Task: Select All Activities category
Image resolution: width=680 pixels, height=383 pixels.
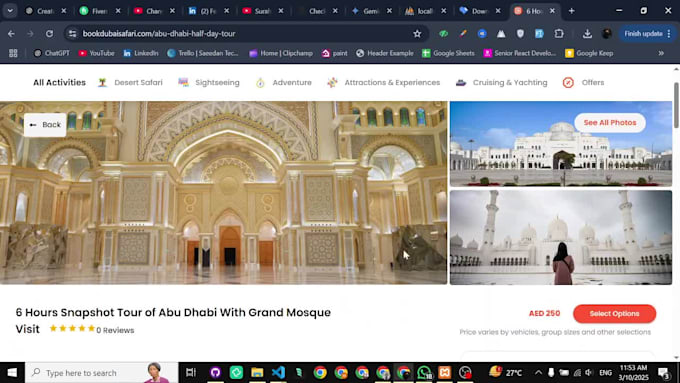Action: pyautogui.click(x=59, y=82)
